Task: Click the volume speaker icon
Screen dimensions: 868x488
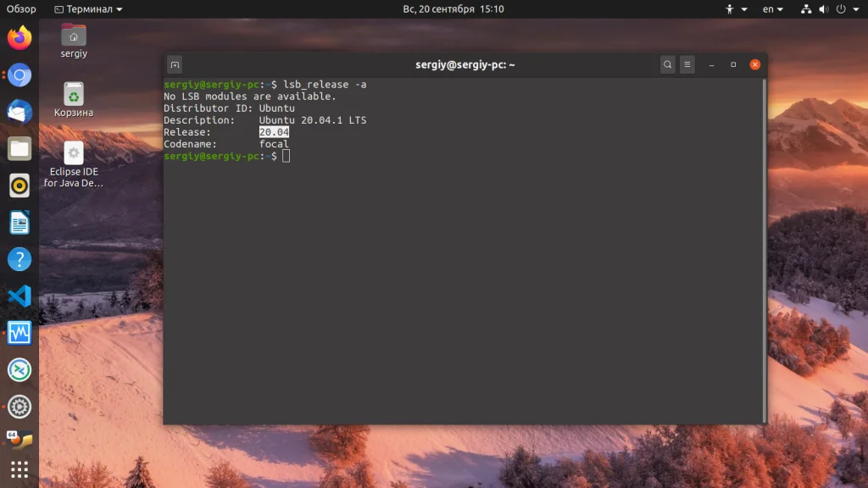Action: [x=824, y=8]
